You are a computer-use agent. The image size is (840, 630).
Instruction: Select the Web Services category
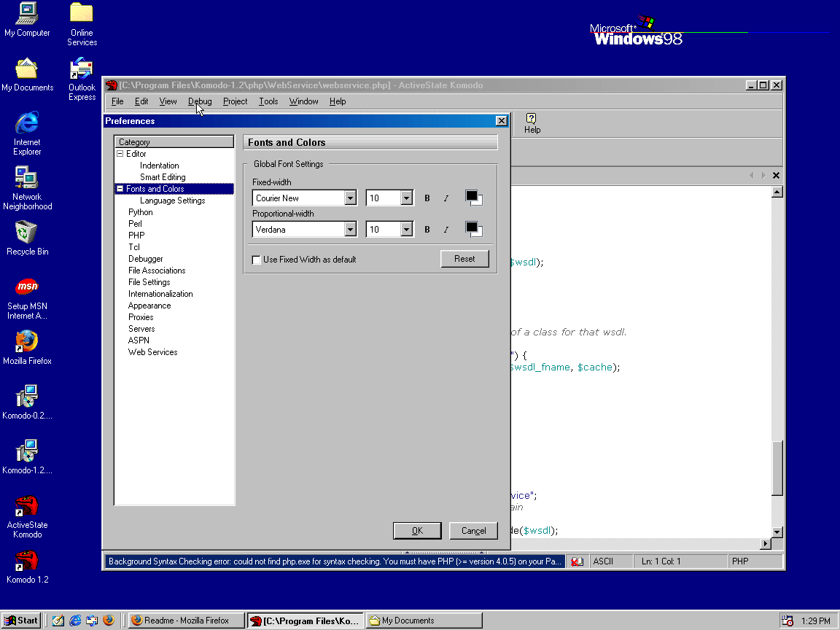coord(152,352)
